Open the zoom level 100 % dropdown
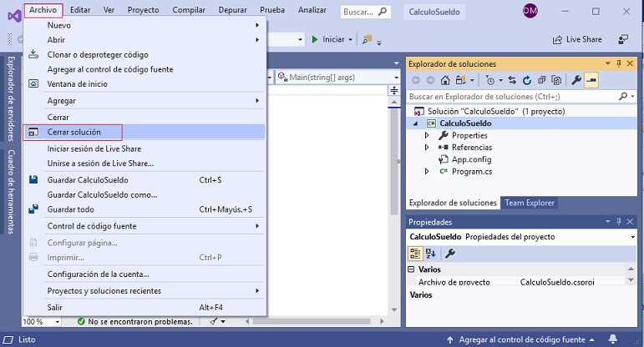 pyautogui.click(x=57, y=322)
